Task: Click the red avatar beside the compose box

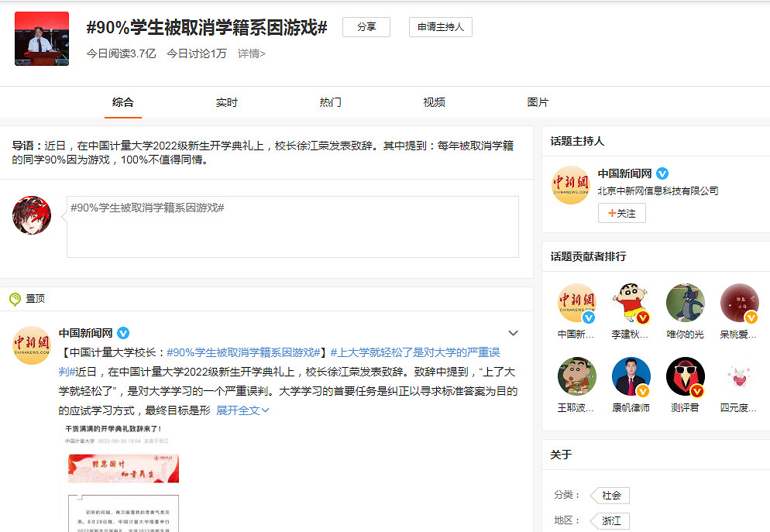Action: point(31,215)
